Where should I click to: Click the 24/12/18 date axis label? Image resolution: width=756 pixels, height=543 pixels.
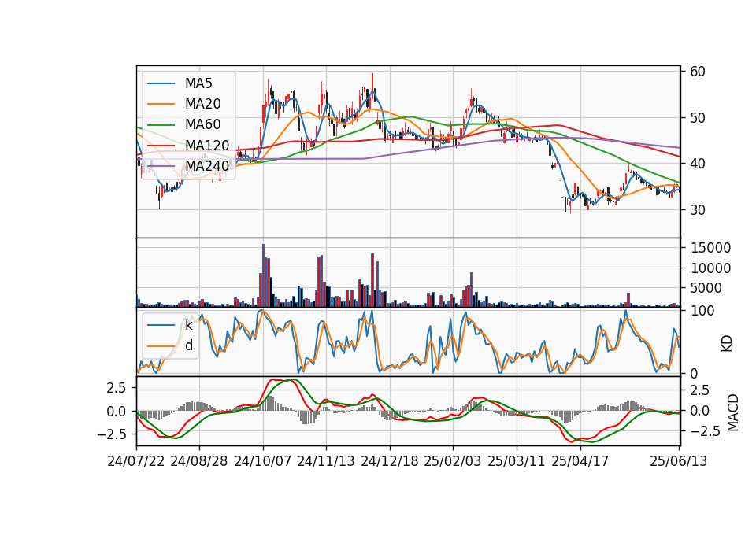(x=390, y=461)
